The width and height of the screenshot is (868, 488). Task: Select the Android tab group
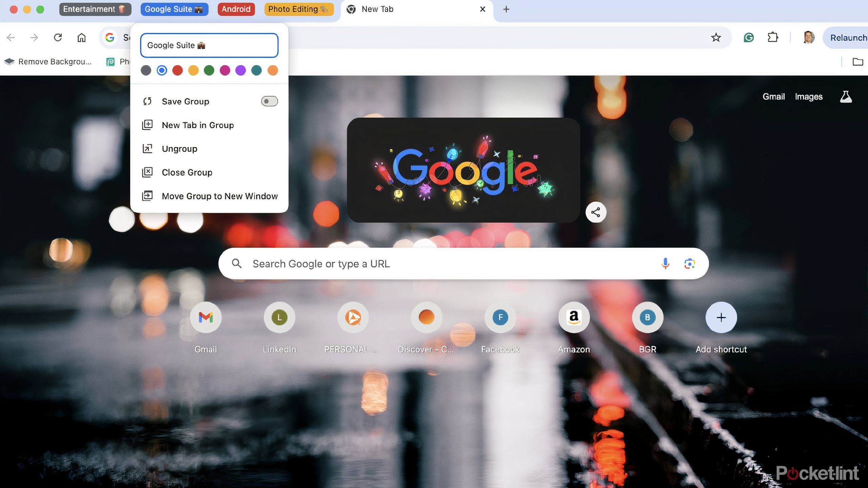coord(236,9)
